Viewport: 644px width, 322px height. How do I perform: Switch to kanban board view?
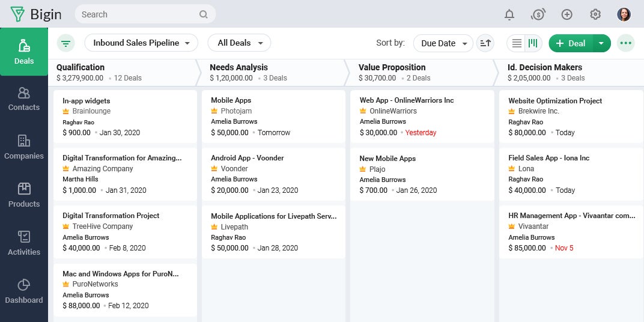tap(533, 43)
